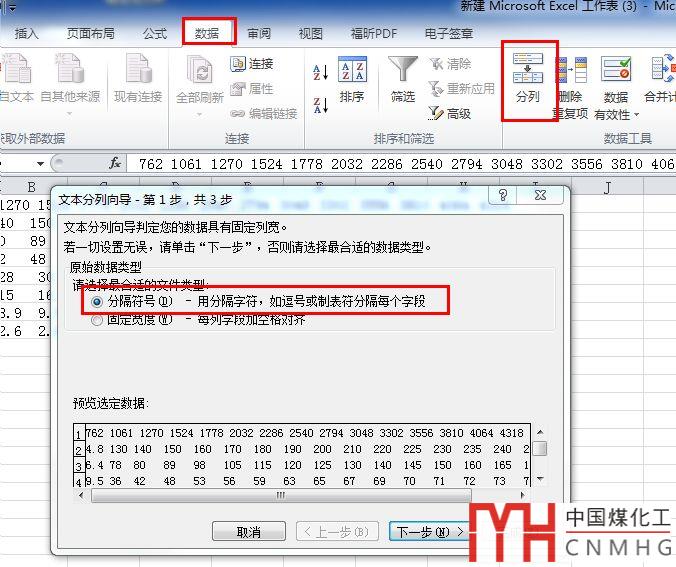This screenshot has height=567, width=676.
Task: Click the 连接 connections button
Action: (x=252, y=64)
